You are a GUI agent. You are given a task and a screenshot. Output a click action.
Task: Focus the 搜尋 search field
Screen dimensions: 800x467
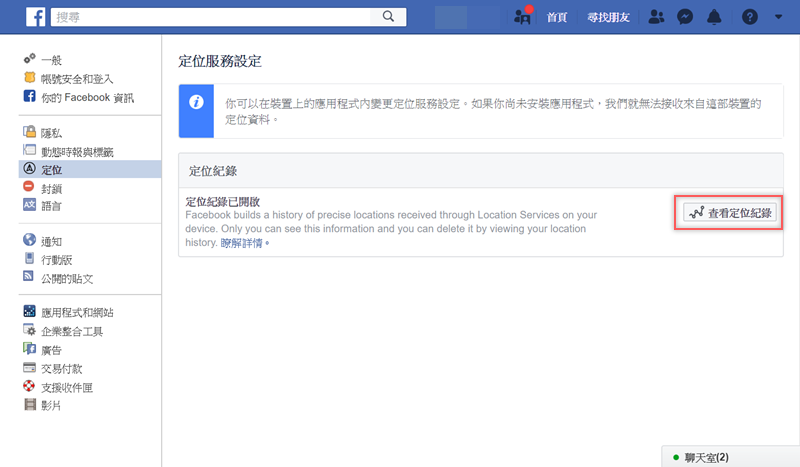[210, 17]
